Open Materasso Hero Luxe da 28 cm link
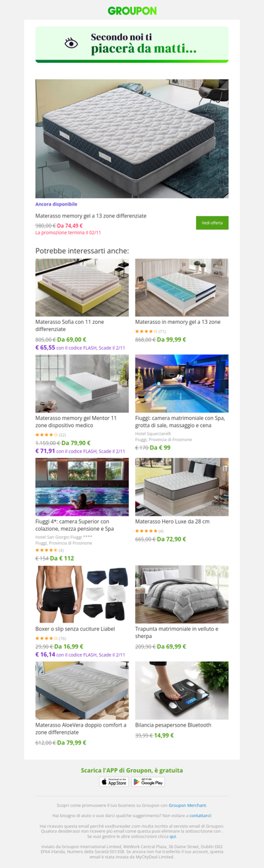This screenshot has height=868, width=264. point(172,522)
